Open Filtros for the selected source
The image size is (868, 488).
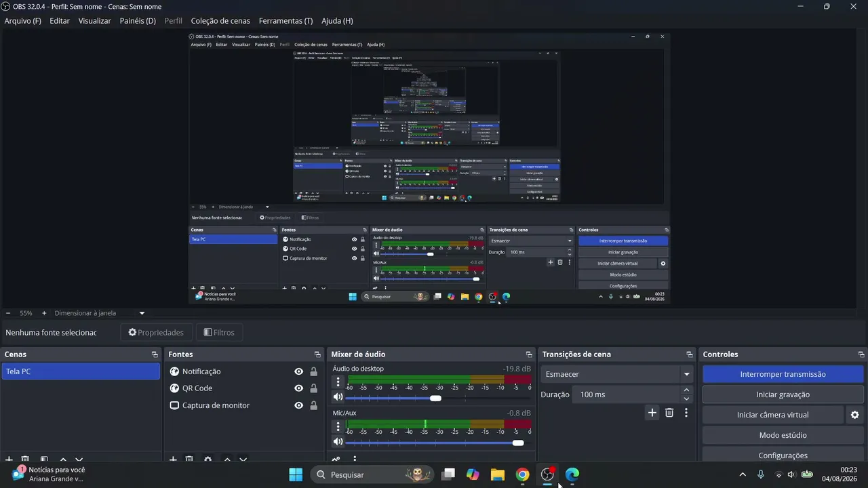pyautogui.click(x=219, y=333)
